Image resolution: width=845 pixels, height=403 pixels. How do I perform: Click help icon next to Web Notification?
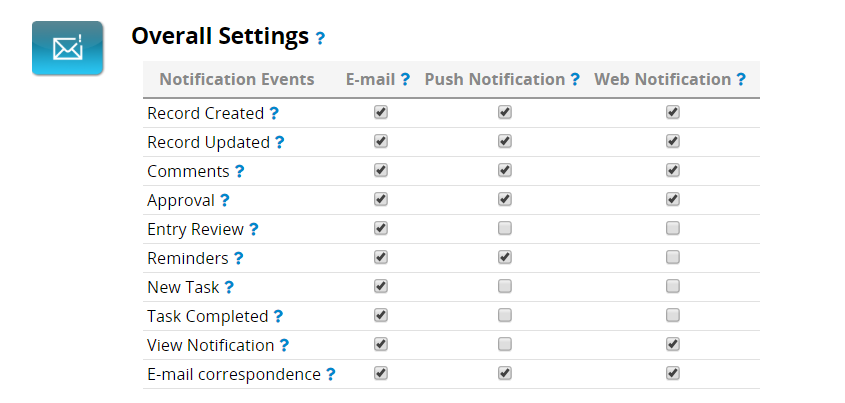pos(741,80)
